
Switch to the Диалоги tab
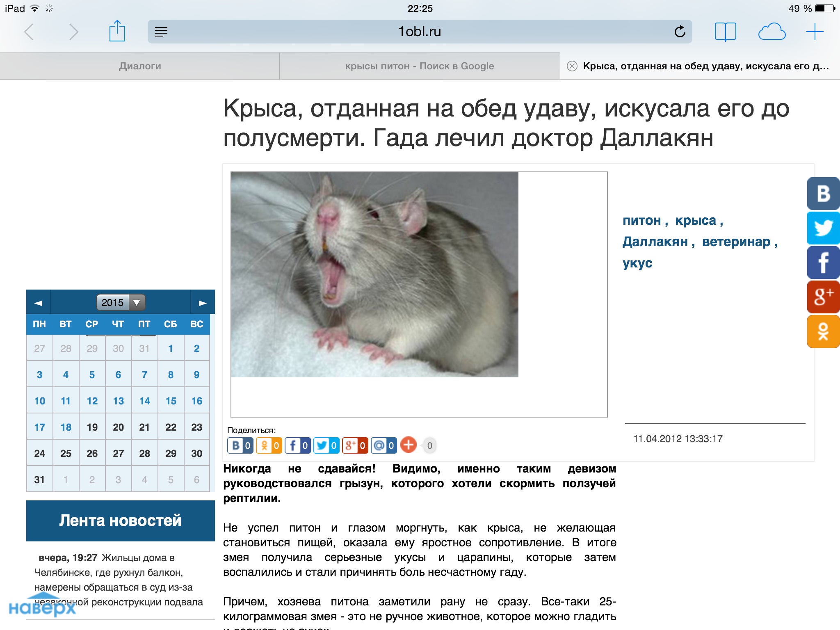click(140, 66)
